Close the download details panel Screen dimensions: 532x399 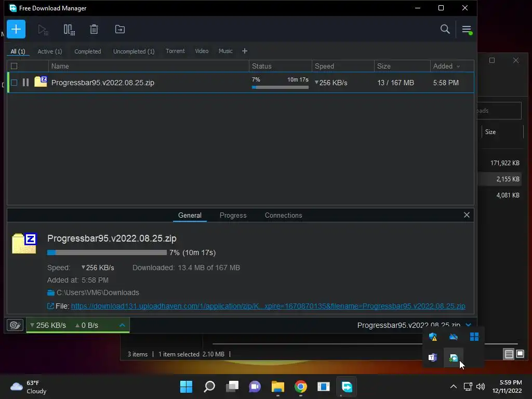pyautogui.click(x=467, y=215)
